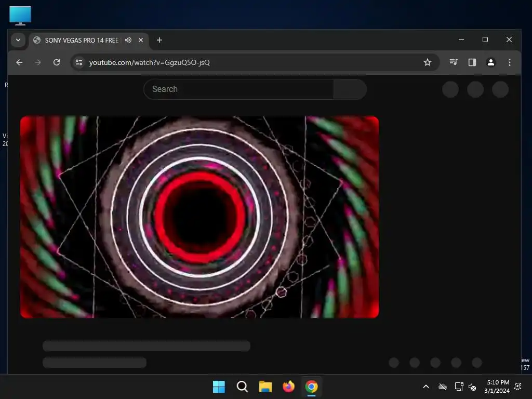Open the Windows Start menu
Image resolution: width=532 pixels, height=399 pixels.
[x=219, y=387]
